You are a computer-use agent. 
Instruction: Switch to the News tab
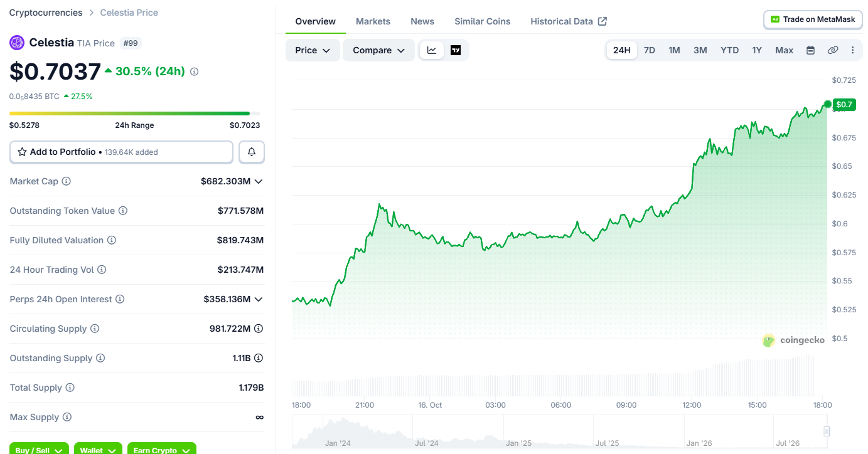(422, 21)
